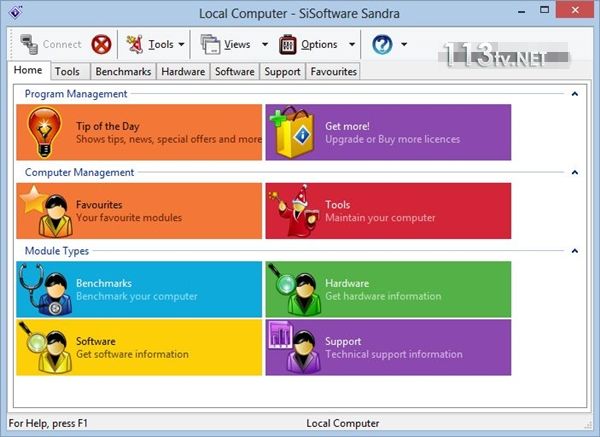Image resolution: width=600 pixels, height=437 pixels.
Task: Switch to the Favourites tab
Action: 333,72
